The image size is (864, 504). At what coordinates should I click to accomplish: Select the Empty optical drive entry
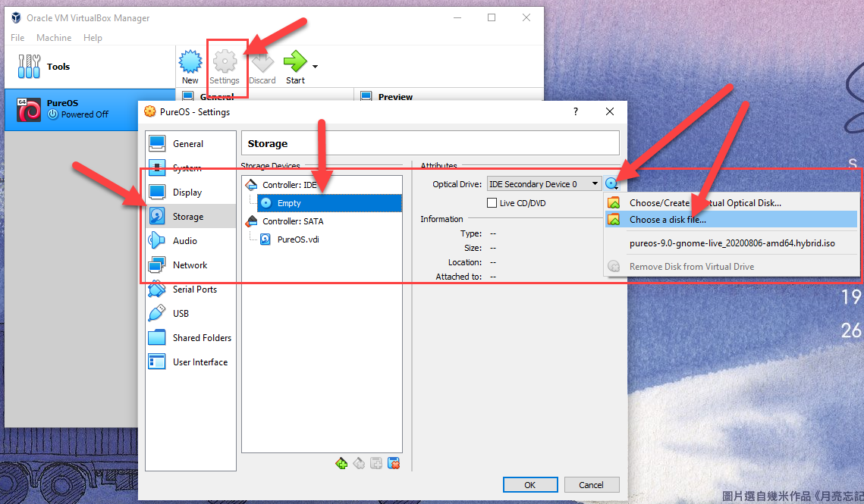(329, 203)
